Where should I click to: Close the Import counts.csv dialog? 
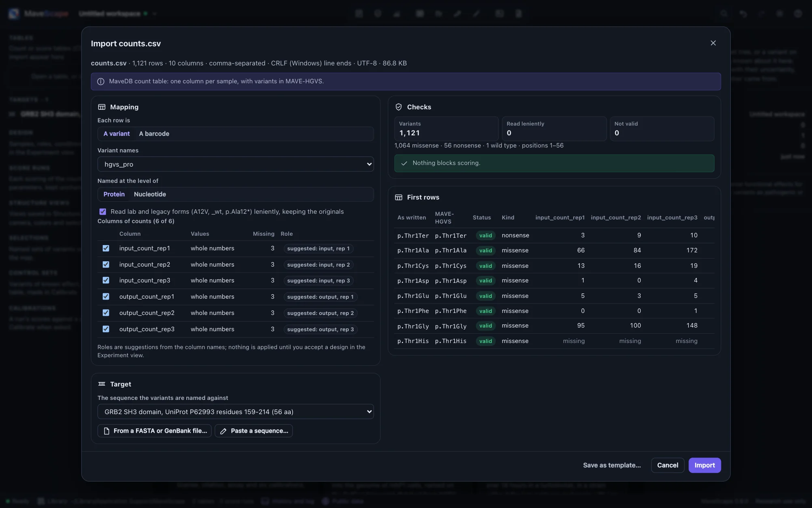pyautogui.click(x=713, y=43)
